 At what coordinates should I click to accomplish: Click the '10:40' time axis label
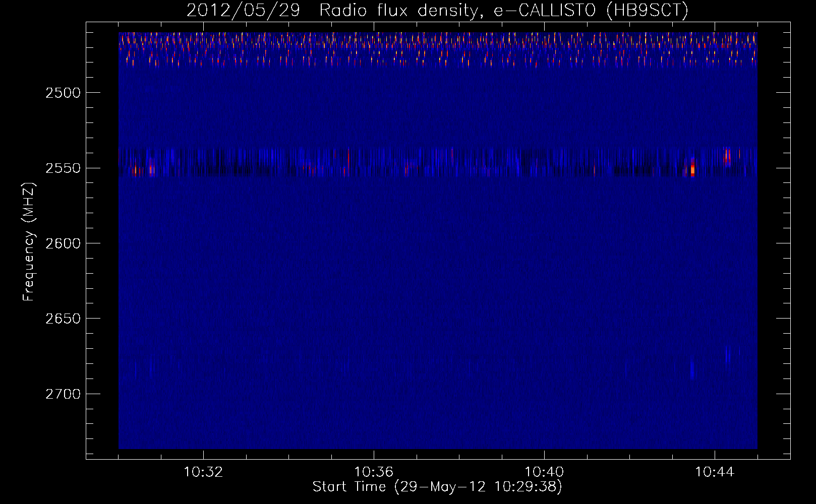point(544,472)
